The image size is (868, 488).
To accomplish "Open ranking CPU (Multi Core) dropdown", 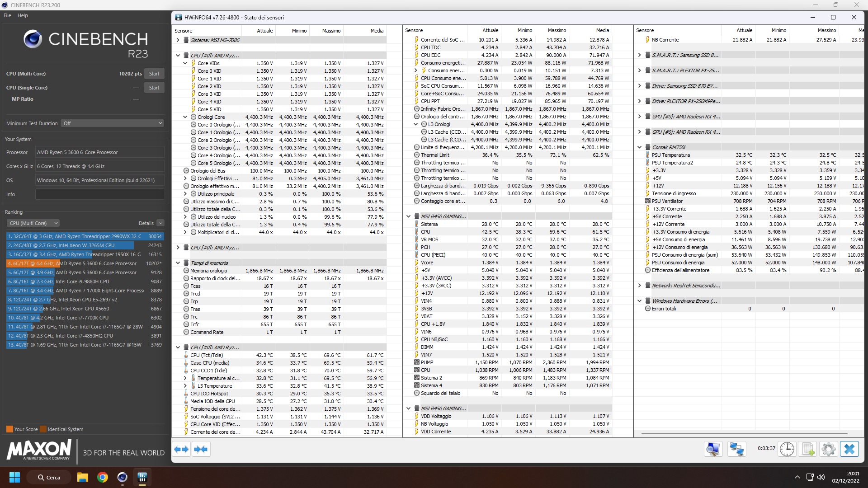I will coord(33,223).
